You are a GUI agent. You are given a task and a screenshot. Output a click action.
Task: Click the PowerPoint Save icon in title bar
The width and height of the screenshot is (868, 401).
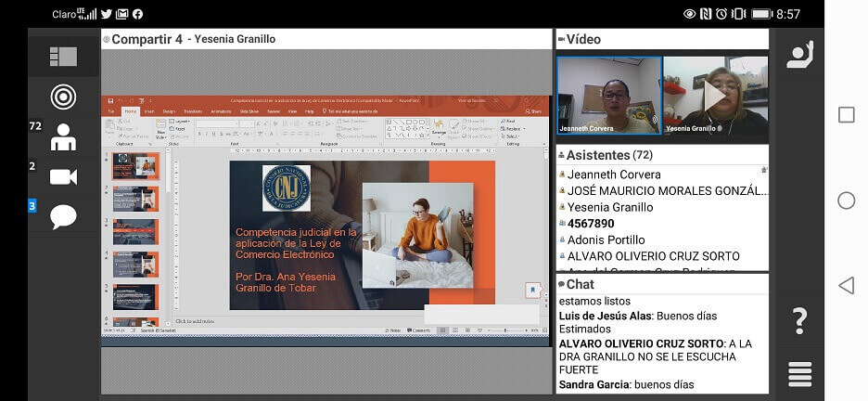pos(110,101)
